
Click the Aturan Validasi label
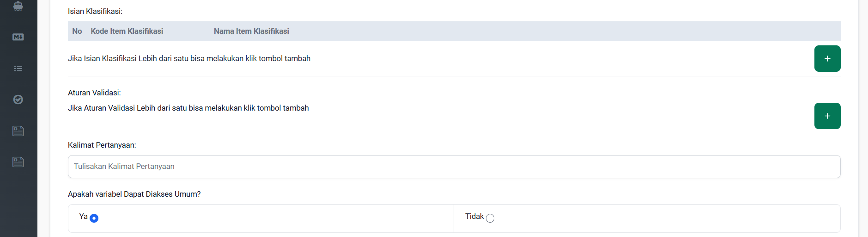point(94,93)
